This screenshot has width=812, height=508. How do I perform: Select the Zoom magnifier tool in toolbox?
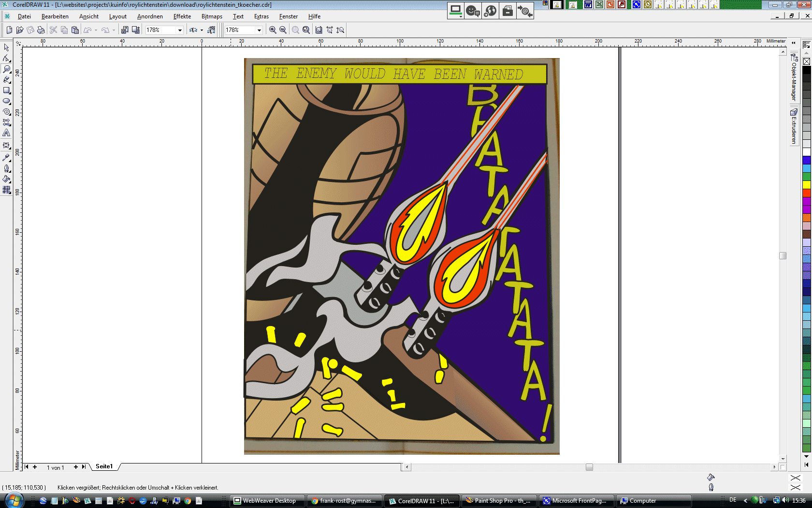(6, 69)
